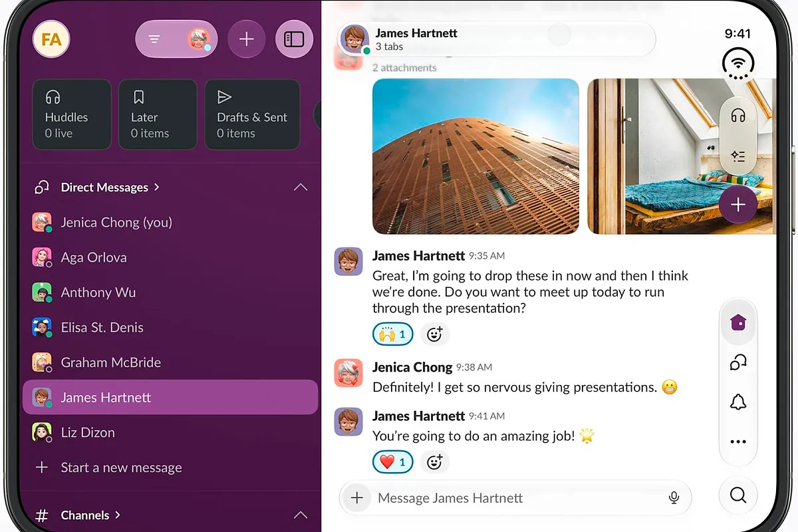Viewport: 798px width, 532px height.
Task: Open the Drafts & Sent card
Action: pyautogui.click(x=252, y=114)
